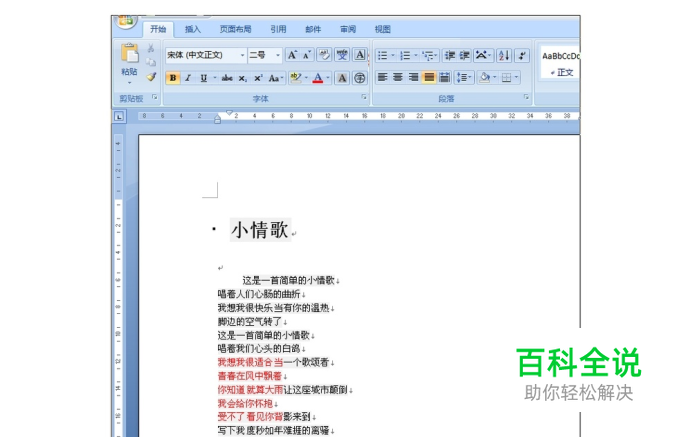The height and width of the screenshot is (437, 692).
Task: Click the title text 小情歌
Action: click(x=260, y=230)
